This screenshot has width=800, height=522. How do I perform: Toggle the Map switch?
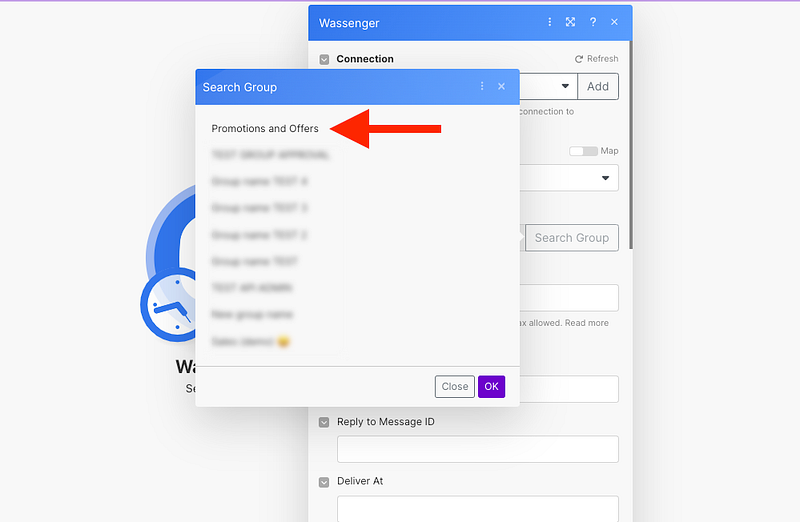(x=583, y=151)
